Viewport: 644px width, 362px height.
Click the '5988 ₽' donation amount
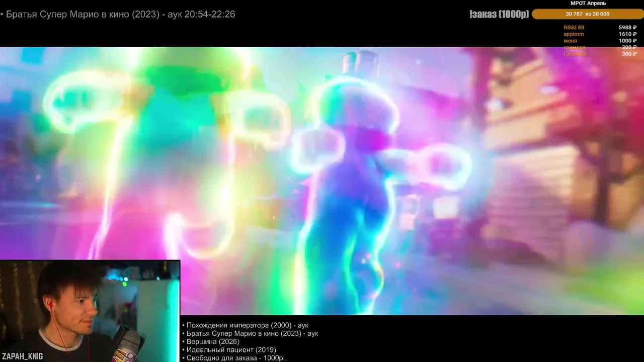click(x=628, y=28)
